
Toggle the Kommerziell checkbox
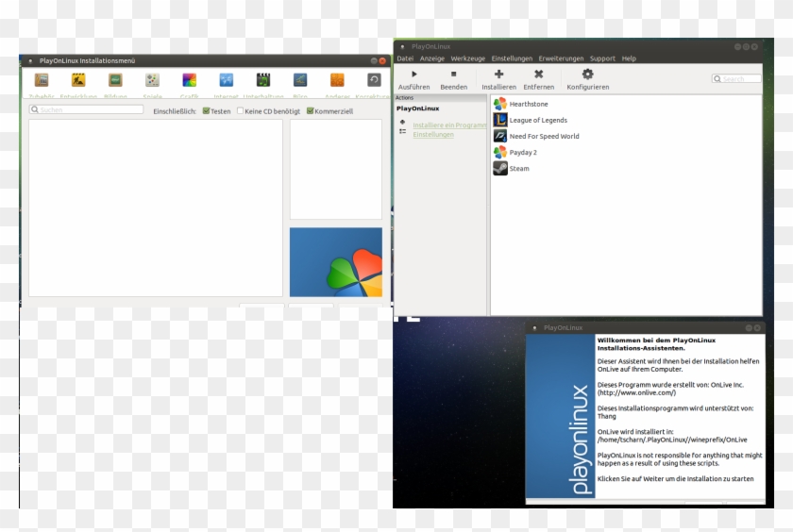(310, 110)
